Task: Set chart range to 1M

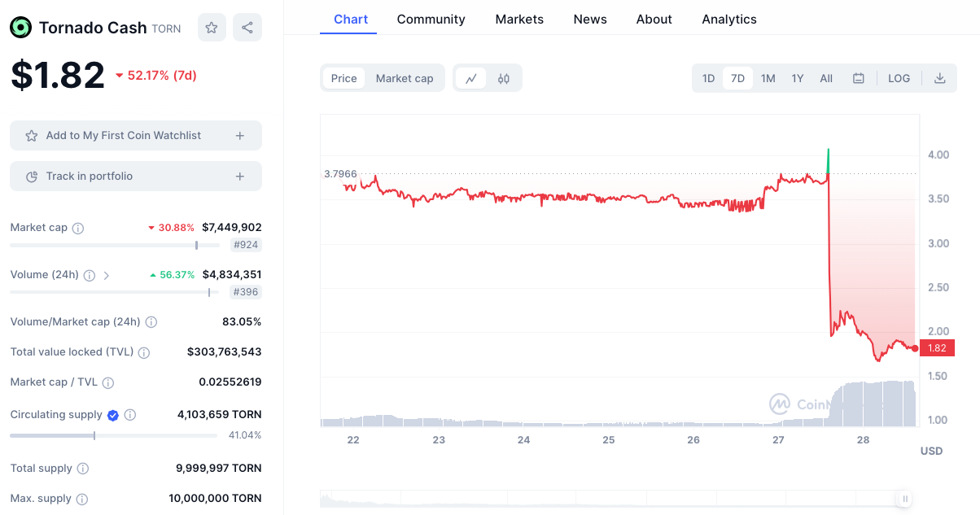Action: tap(768, 78)
